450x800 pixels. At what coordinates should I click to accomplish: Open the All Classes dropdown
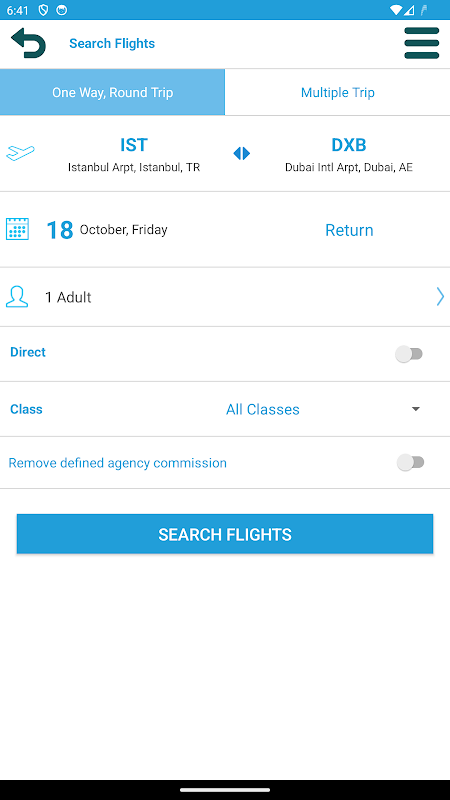tap(263, 409)
